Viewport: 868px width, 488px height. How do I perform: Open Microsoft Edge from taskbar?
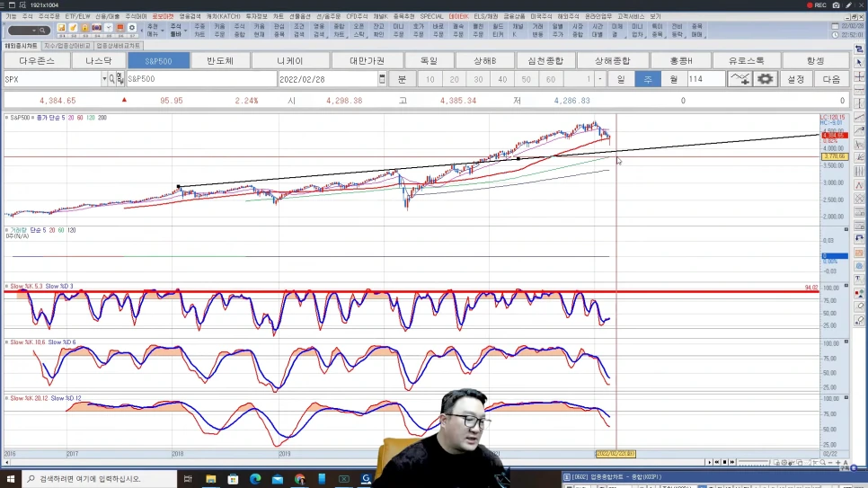click(255, 479)
